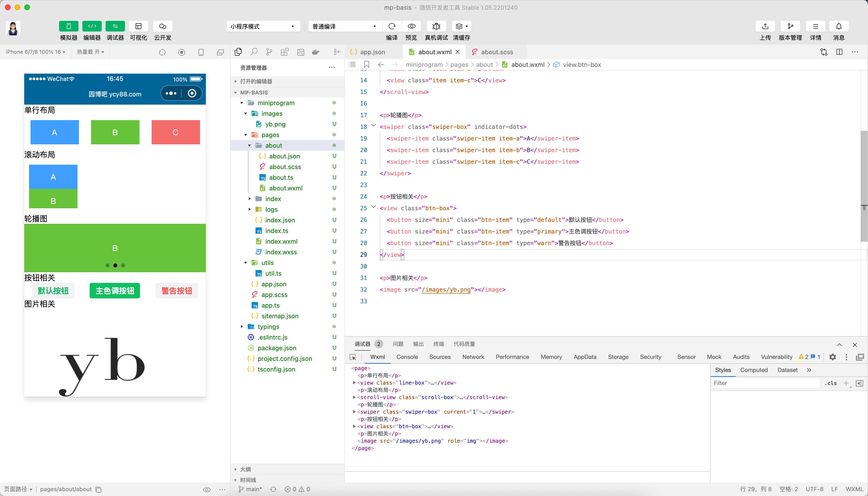Switch to the Computed styles tab
Image resolution: width=868 pixels, height=496 pixels.
click(753, 370)
